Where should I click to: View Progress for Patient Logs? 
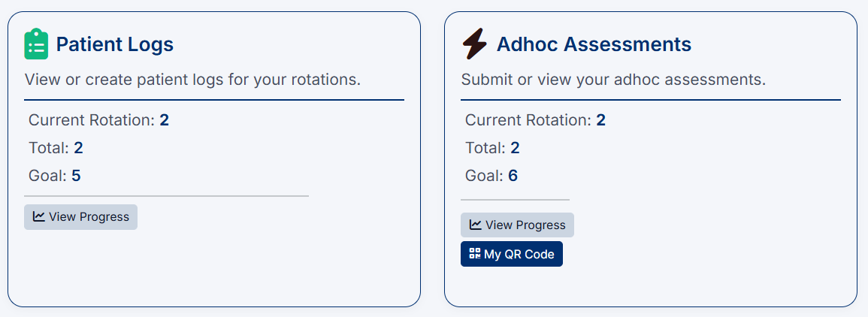(x=81, y=216)
